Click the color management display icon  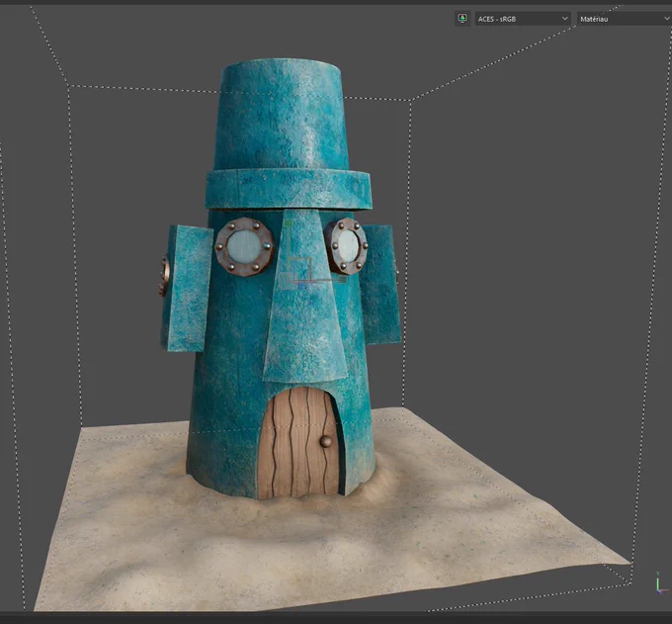(x=462, y=19)
